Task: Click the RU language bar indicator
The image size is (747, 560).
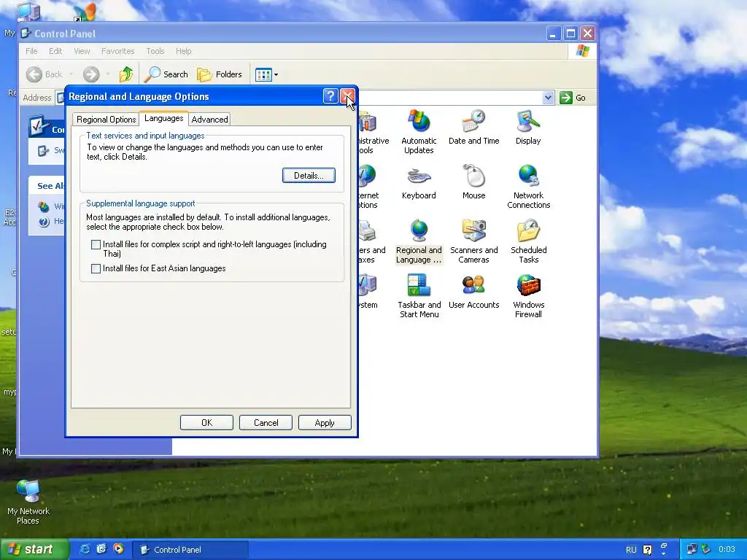Action: tap(631, 550)
